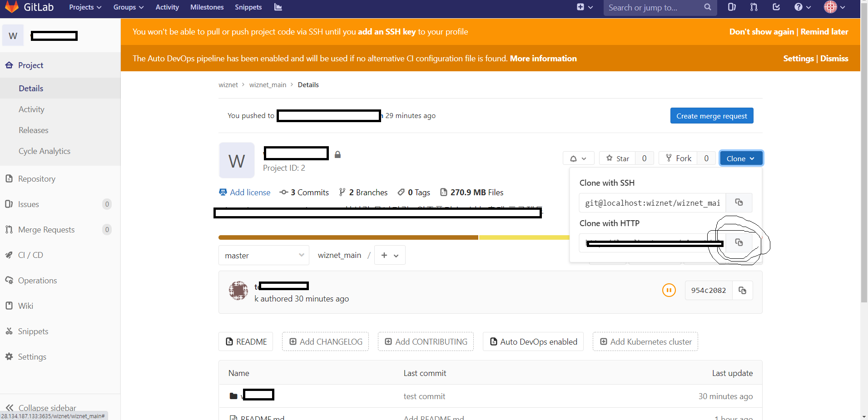This screenshot has width=868, height=420.
Task: Click Create merge request button
Action: 712,116
